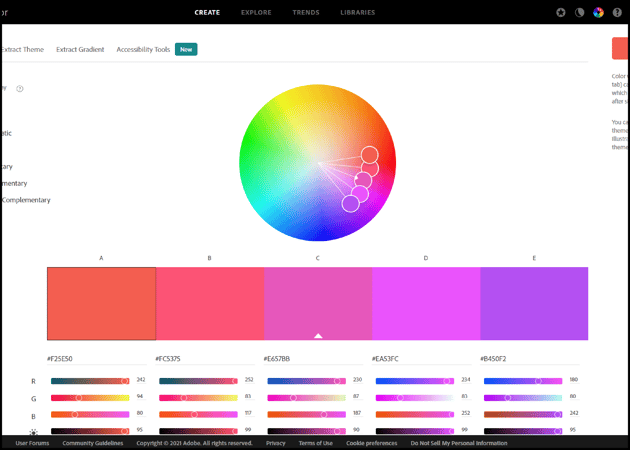This screenshot has width=630, height=450.
Task: Open the CREATE section
Action: 207,12
